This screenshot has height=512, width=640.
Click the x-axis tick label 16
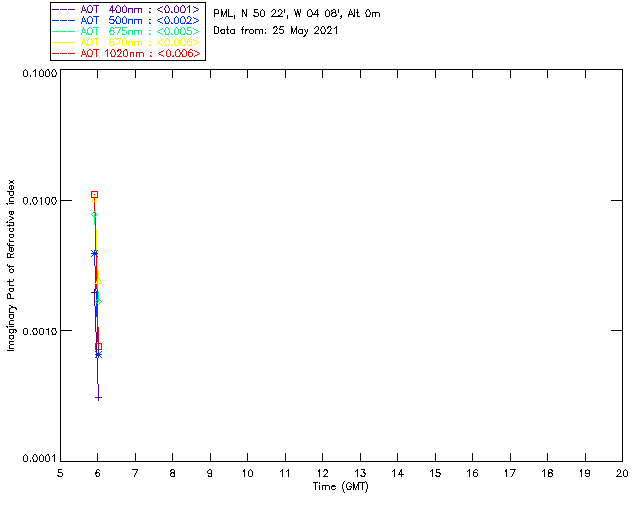tap(472, 474)
